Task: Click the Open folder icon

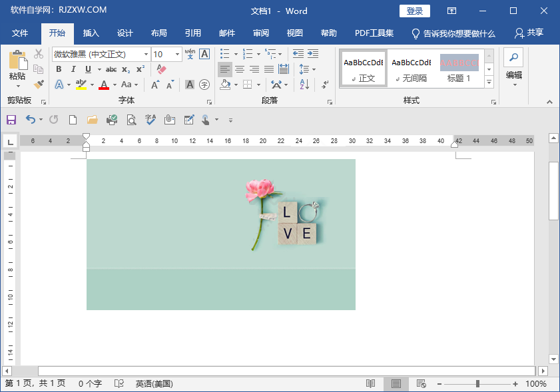Action: pyautogui.click(x=93, y=120)
